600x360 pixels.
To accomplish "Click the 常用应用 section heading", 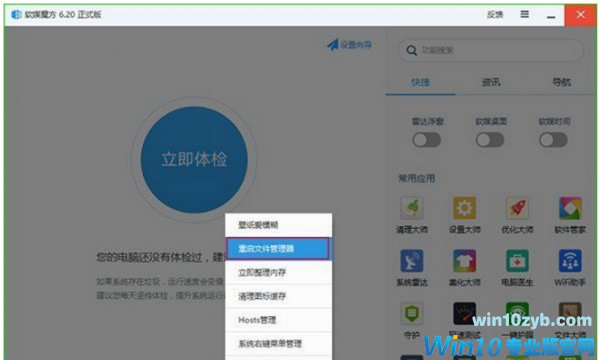I will pos(417,178).
